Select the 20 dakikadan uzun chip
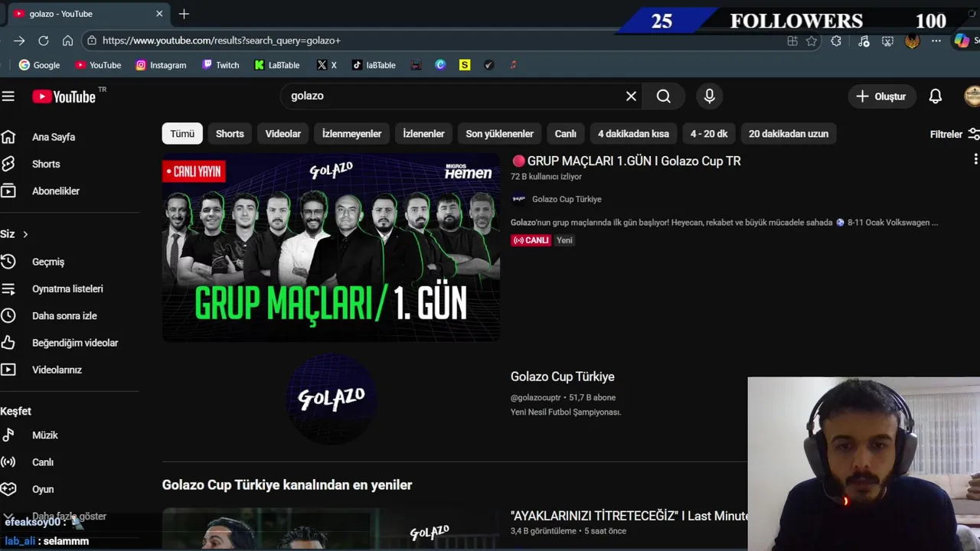Screen dimensions: 980x551 [x=789, y=134]
